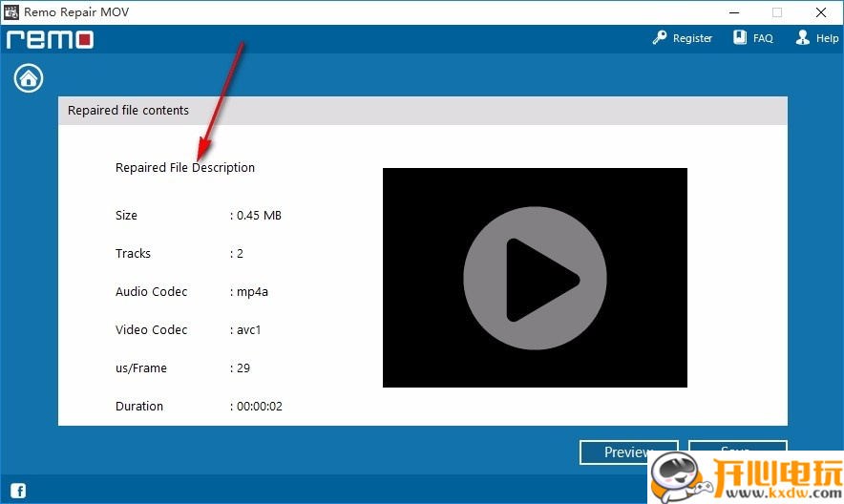Click the Help person icon

pos(803,38)
